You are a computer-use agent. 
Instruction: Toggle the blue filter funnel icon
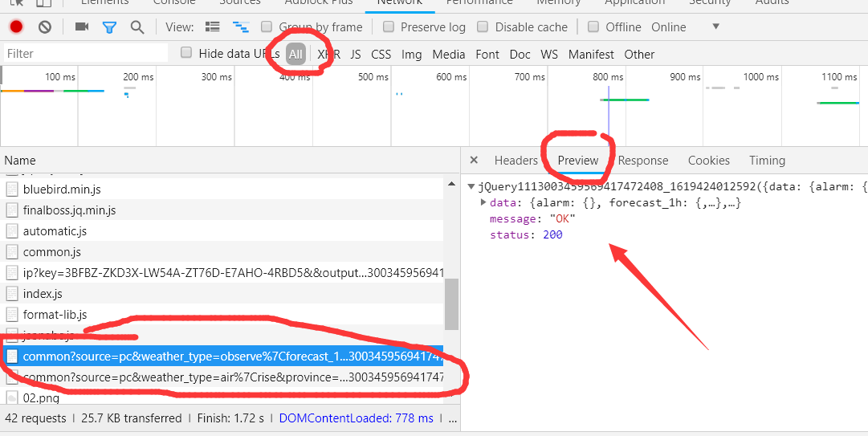coord(110,27)
